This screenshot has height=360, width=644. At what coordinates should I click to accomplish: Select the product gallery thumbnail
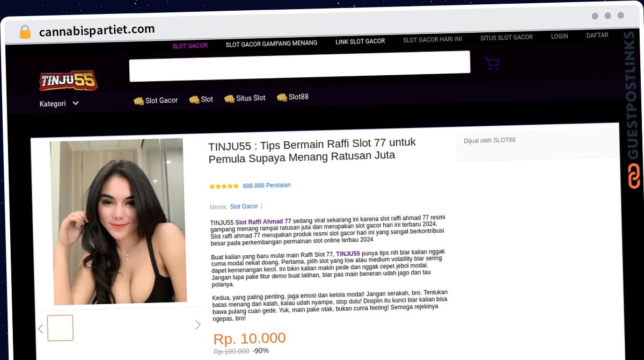click(x=60, y=328)
